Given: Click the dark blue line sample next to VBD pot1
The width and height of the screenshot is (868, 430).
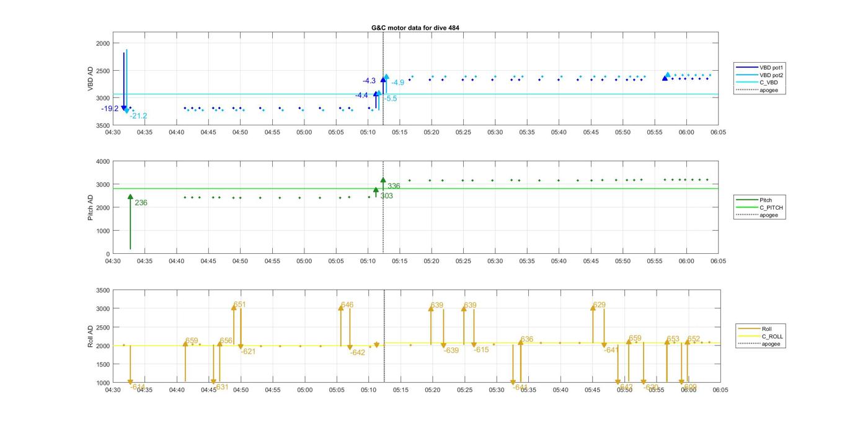Looking at the screenshot, I should (746, 67).
